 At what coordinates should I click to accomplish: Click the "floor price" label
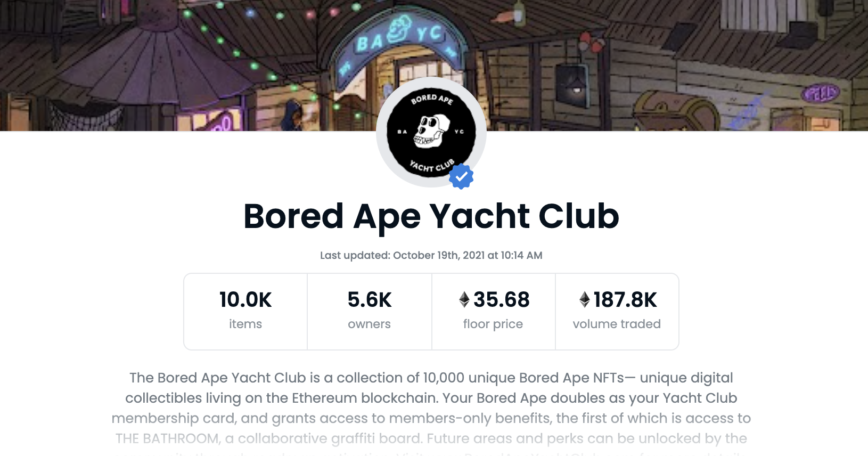pos(493,324)
